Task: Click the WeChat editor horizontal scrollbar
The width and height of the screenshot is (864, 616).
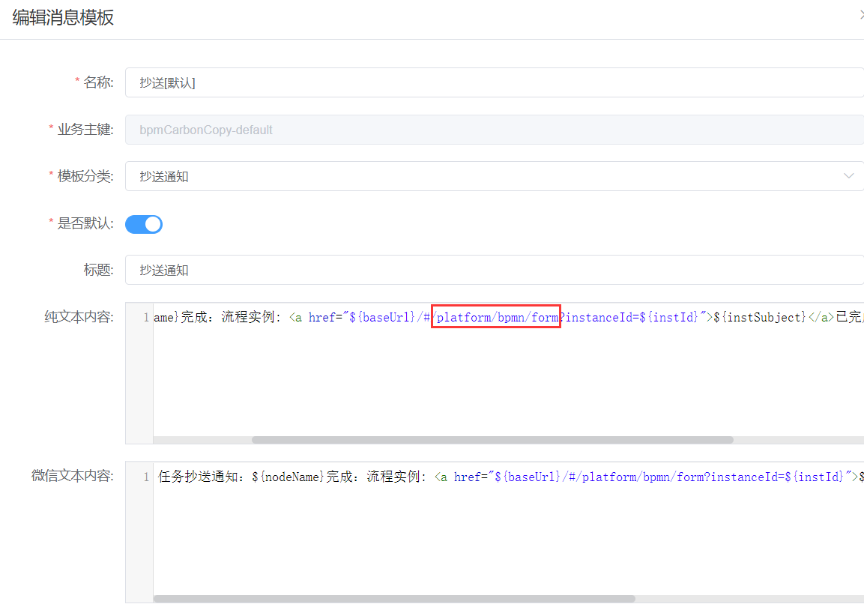Action: coord(394,599)
